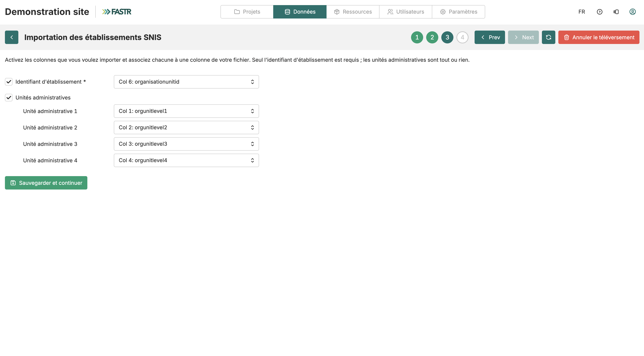This screenshot has width=644, height=356.
Task: Expand the Col 3: orgunitlevel3 dropdown
Action: [x=186, y=144]
